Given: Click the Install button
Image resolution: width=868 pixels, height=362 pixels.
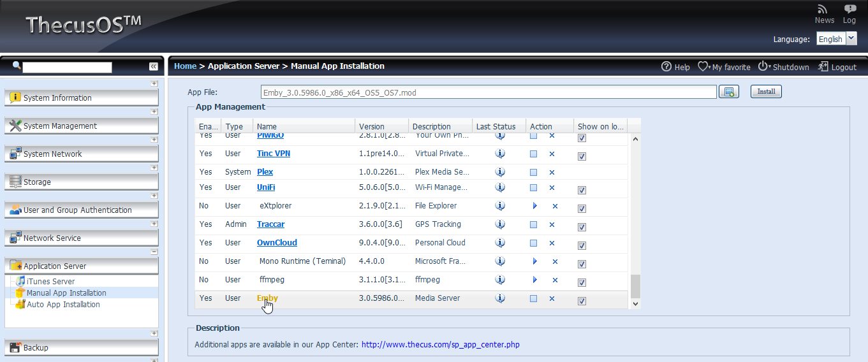Looking at the screenshot, I should pos(766,92).
